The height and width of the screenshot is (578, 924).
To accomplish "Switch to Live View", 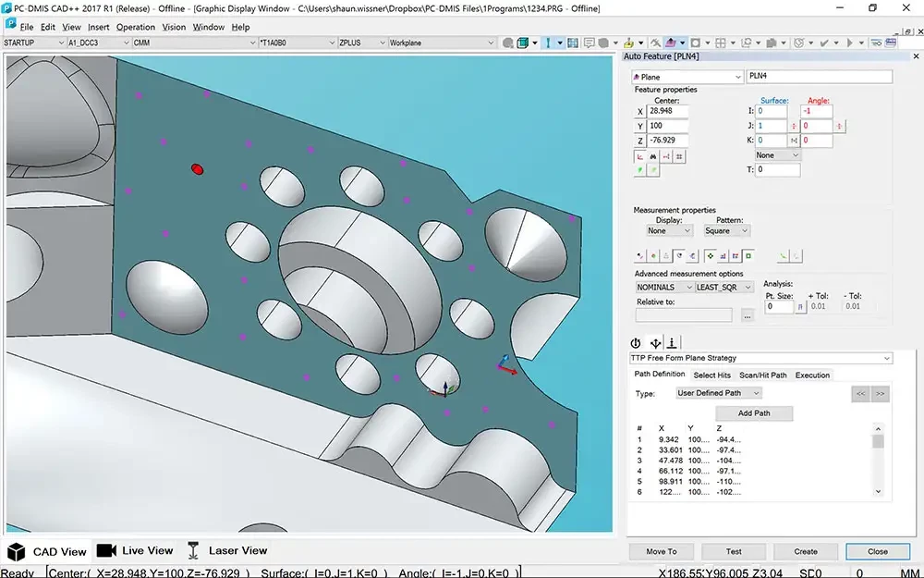I will coord(135,550).
